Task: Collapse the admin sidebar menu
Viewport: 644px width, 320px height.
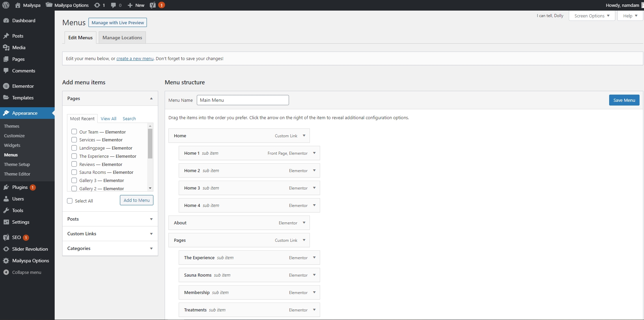Action: (26, 272)
